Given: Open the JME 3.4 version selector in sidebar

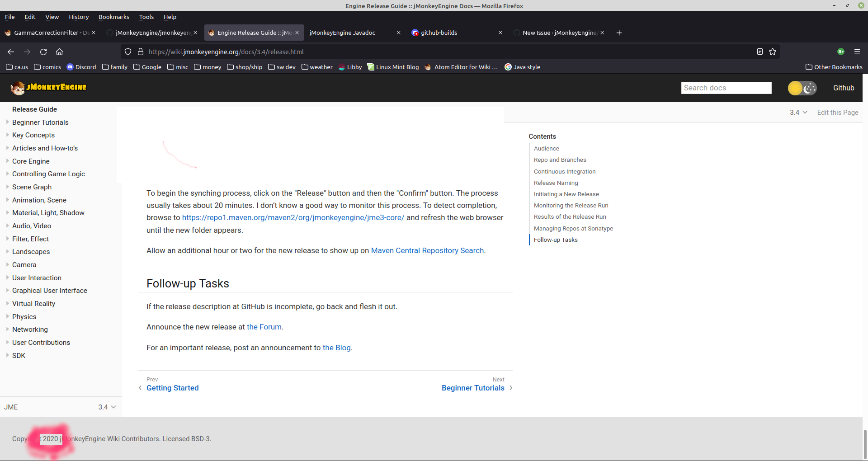Looking at the screenshot, I should [x=107, y=407].
